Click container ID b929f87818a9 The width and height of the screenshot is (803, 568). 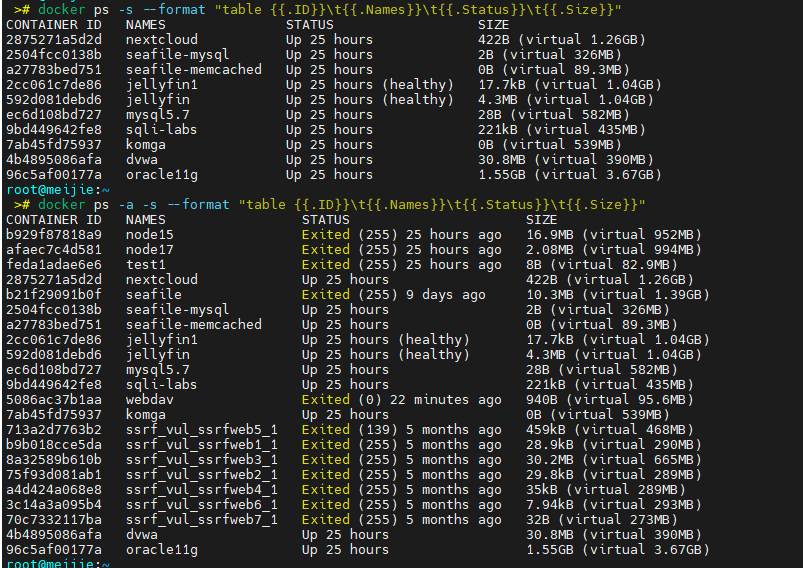pyautogui.click(x=54, y=235)
